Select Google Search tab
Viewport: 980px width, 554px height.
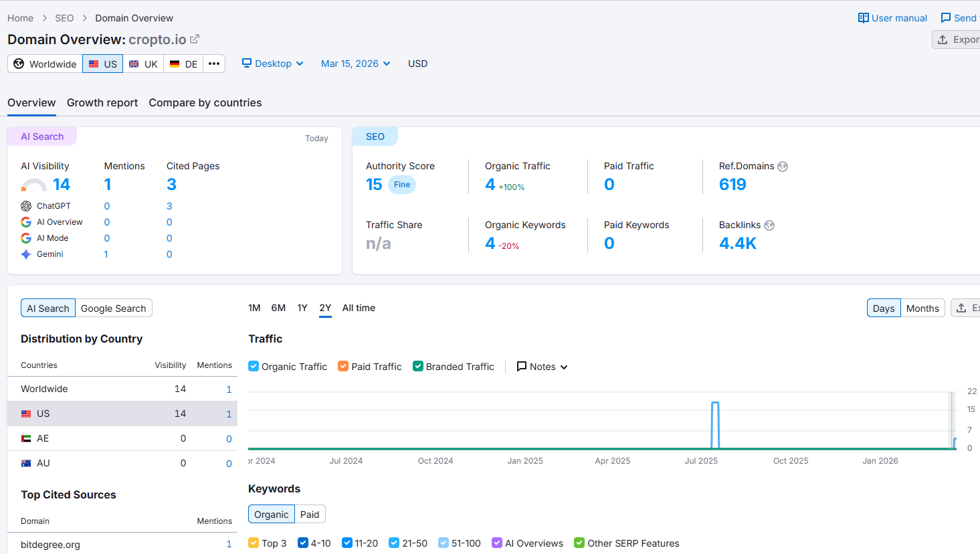click(x=114, y=308)
